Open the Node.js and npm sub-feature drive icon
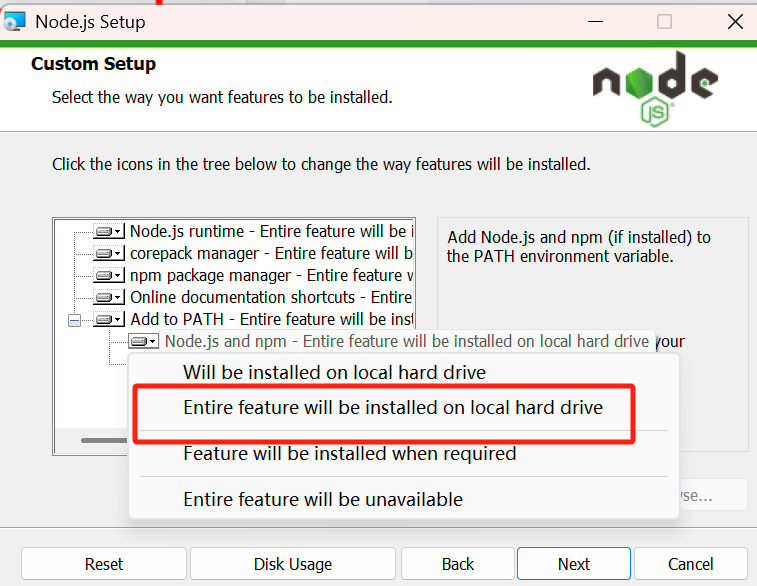The width and height of the screenshot is (757, 586). click(143, 341)
